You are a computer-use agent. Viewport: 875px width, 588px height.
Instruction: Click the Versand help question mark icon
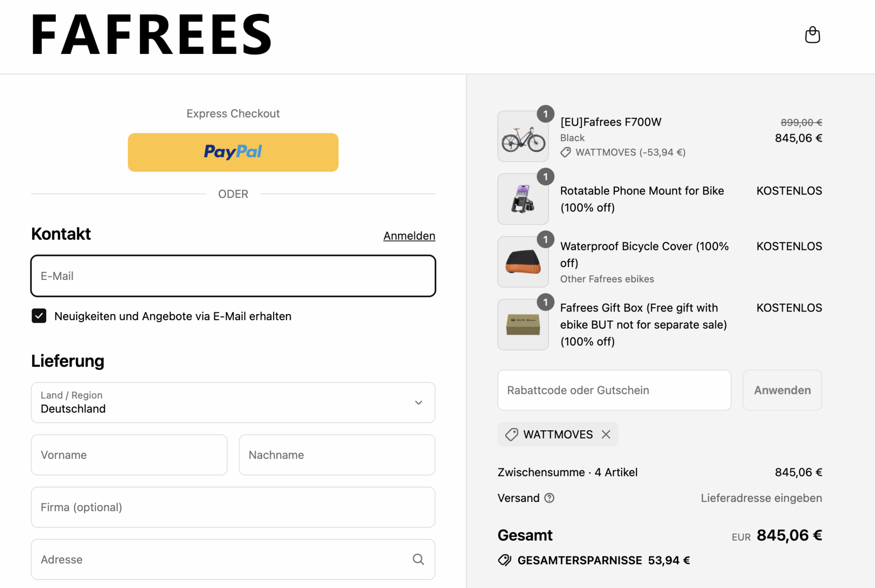[549, 498]
